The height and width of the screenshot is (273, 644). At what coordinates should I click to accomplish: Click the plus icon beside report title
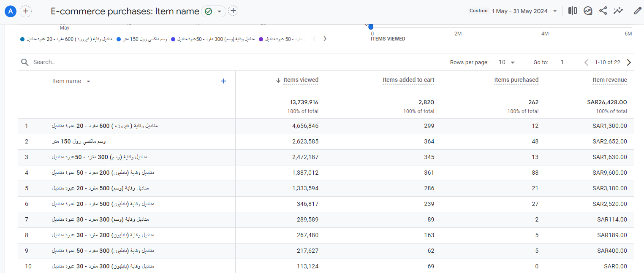pos(233,11)
